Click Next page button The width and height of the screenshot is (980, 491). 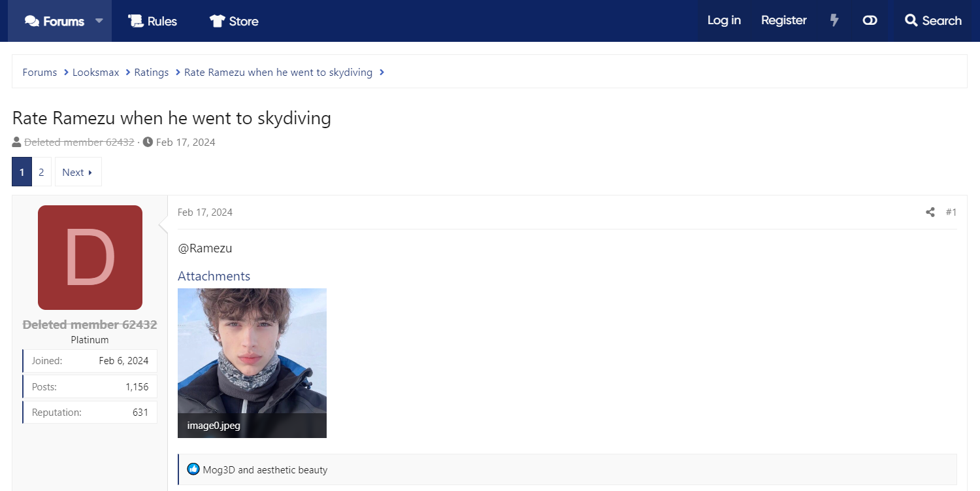tap(78, 172)
